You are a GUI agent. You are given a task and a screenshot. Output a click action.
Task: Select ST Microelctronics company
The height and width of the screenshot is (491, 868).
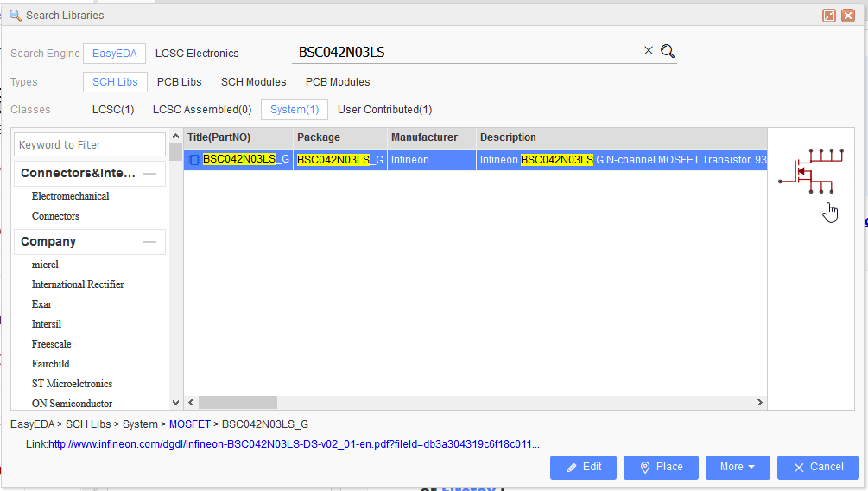coord(72,384)
